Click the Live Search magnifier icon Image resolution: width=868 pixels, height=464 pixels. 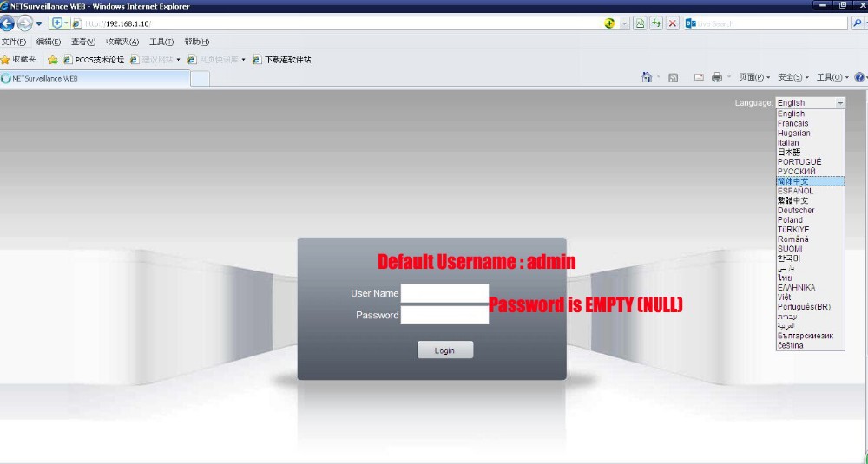[858, 23]
